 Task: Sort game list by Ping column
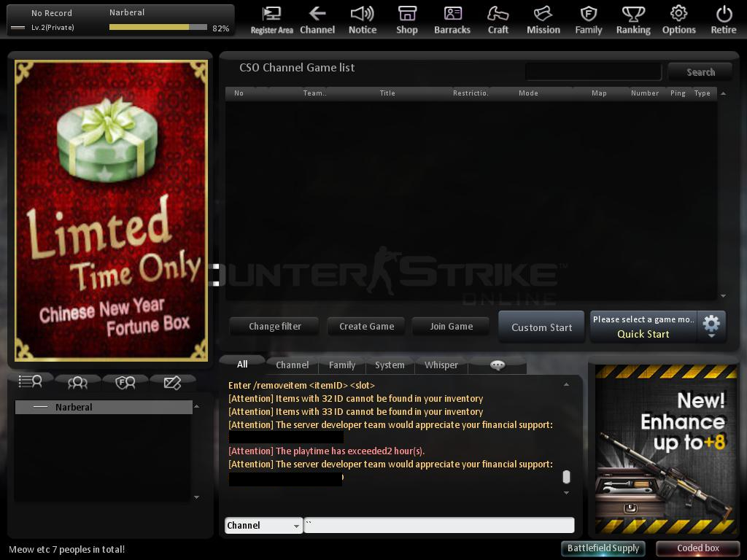pos(678,93)
